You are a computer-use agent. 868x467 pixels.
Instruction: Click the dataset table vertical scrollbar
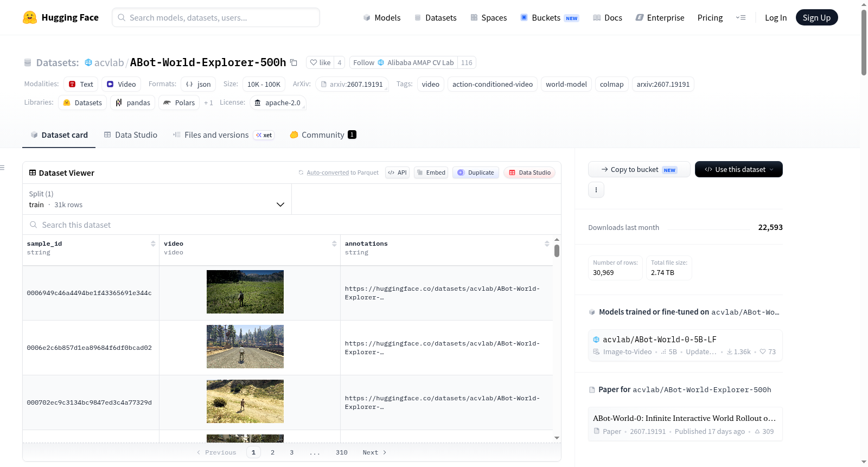coord(557,251)
